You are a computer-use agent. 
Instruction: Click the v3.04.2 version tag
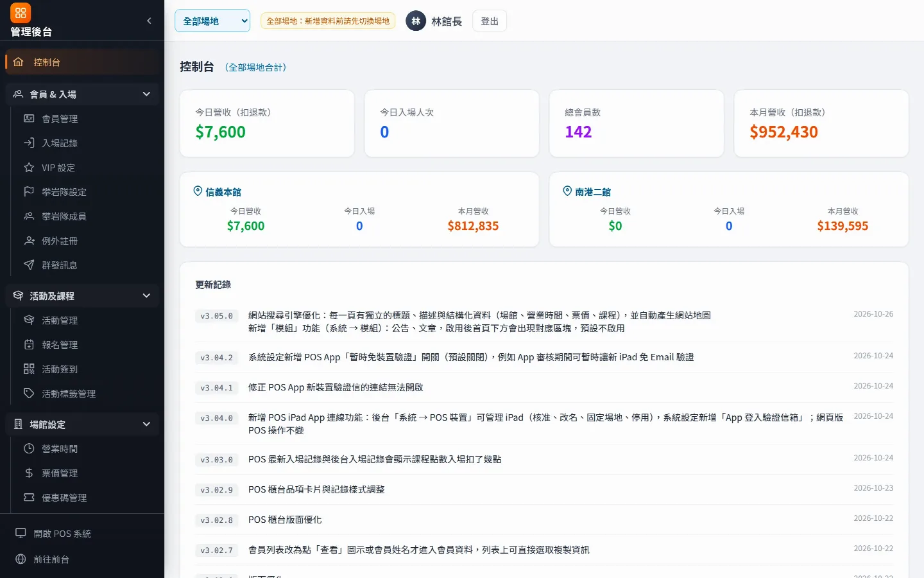tap(217, 358)
